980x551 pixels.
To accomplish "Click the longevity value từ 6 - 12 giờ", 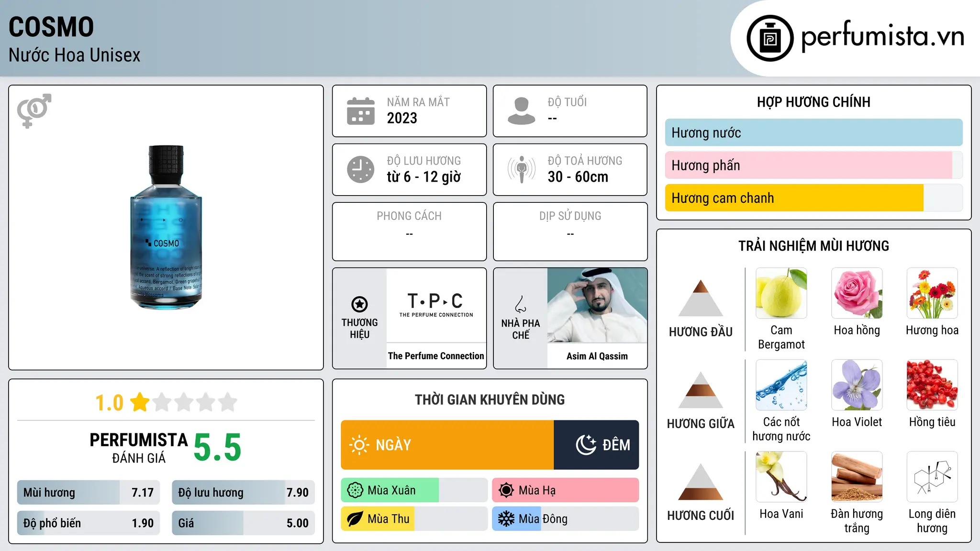I will pos(424,177).
